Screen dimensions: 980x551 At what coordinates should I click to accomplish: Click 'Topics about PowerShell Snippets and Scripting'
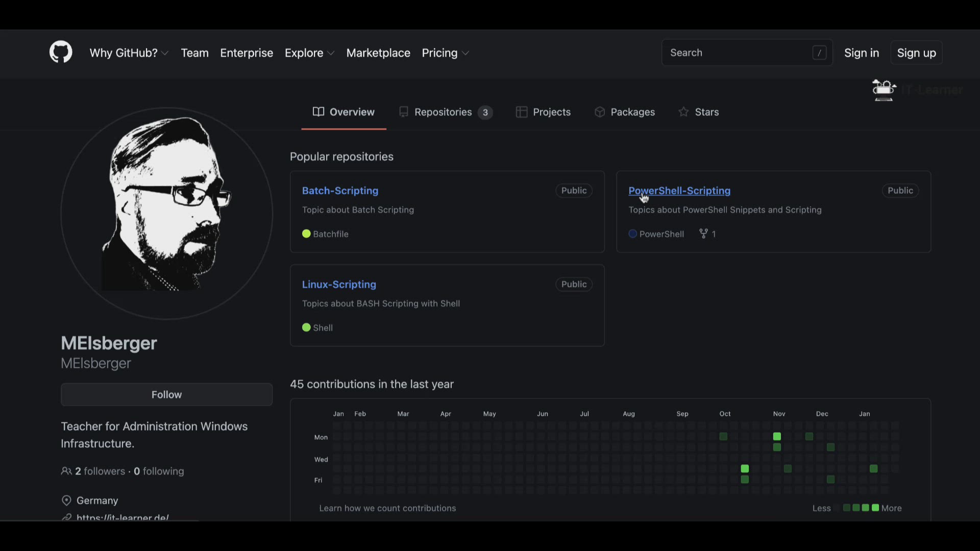tap(725, 210)
